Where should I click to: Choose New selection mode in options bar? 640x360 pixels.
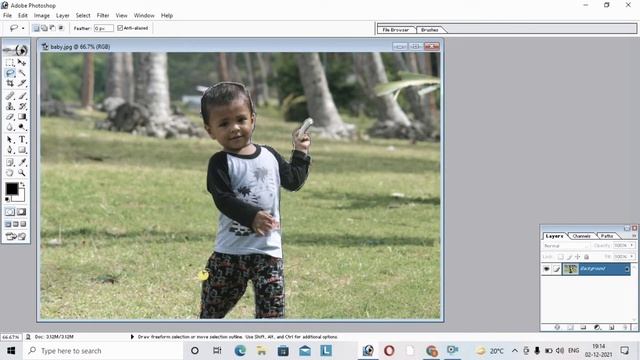click(36, 28)
